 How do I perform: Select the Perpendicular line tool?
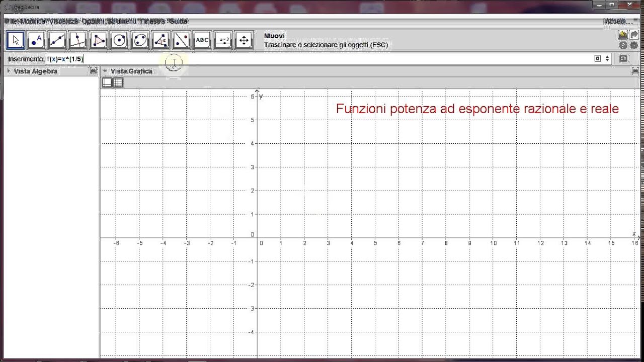click(x=77, y=41)
